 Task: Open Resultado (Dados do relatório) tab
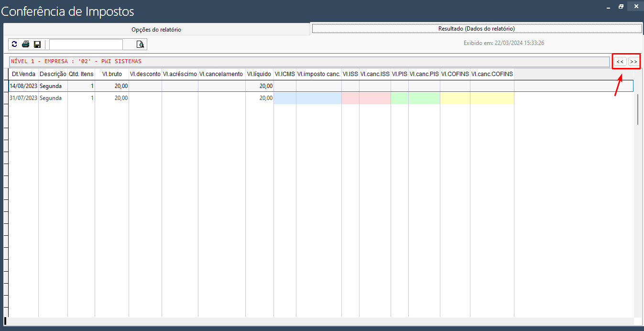click(476, 29)
